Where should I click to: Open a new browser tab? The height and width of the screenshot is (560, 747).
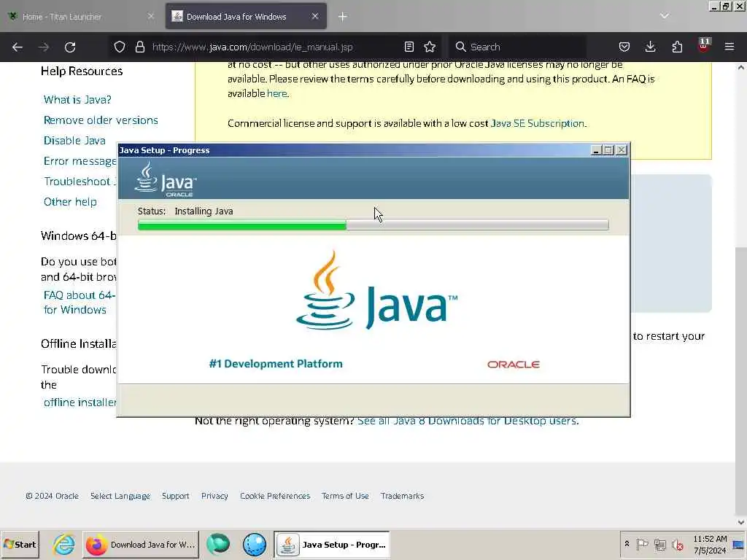pyautogui.click(x=343, y=17)
